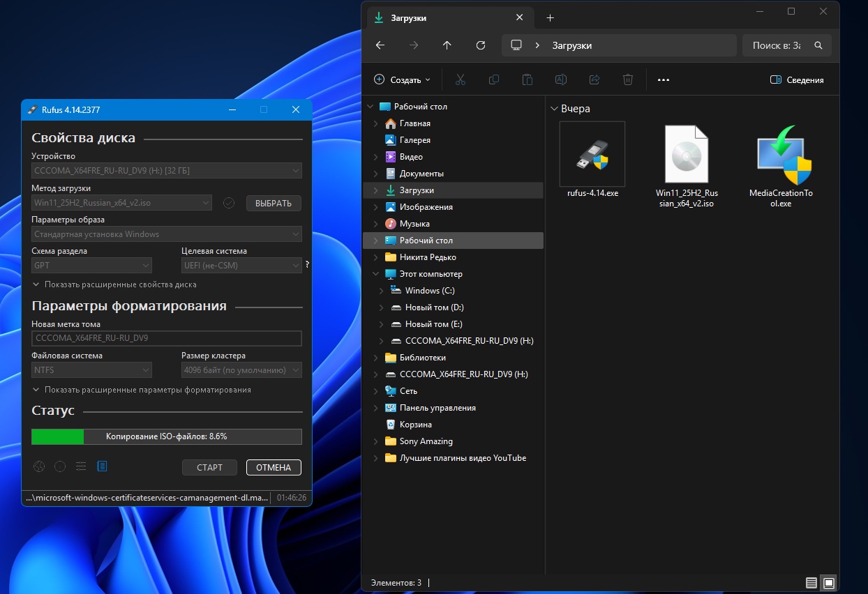The height and width of the screenshot is (594, 868).
Task: Click Загрузки in the address bar breadcrumb
Action: point(572,45)
